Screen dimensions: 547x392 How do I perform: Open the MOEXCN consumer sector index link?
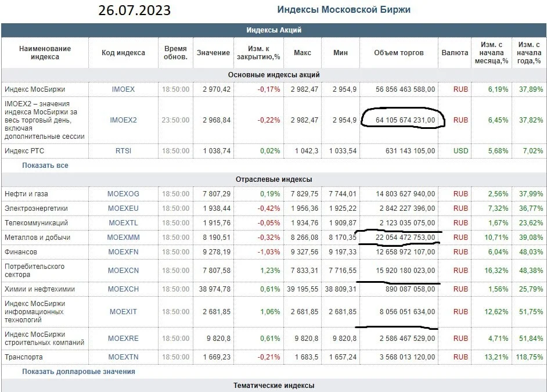tap(123, 270)
